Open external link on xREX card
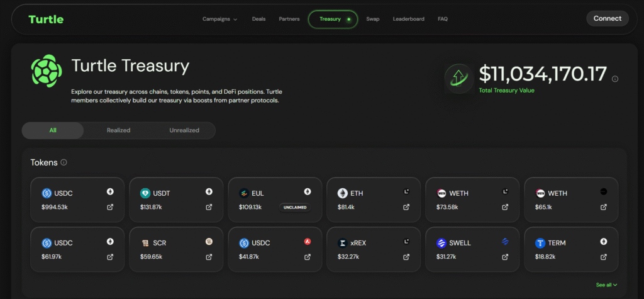The image size is (644, 299). click(406, 257)
